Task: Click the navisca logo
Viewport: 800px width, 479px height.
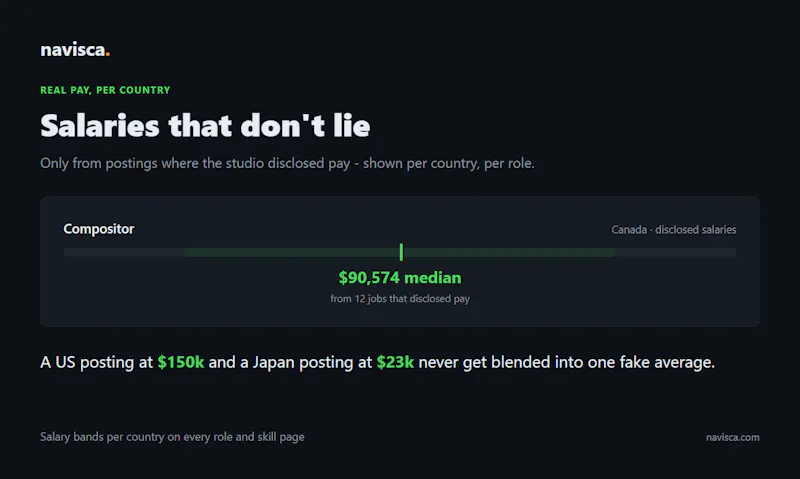Action: point(75,50)
